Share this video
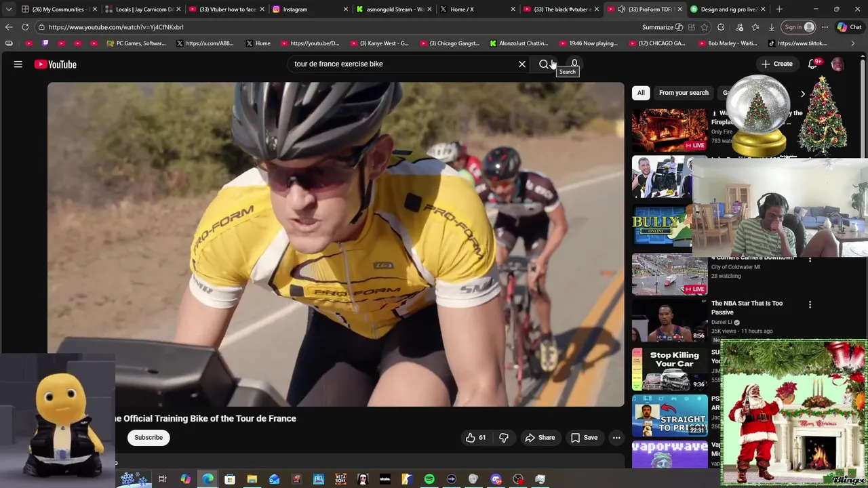The image size is (868, 488). click(x=540, y=438)
